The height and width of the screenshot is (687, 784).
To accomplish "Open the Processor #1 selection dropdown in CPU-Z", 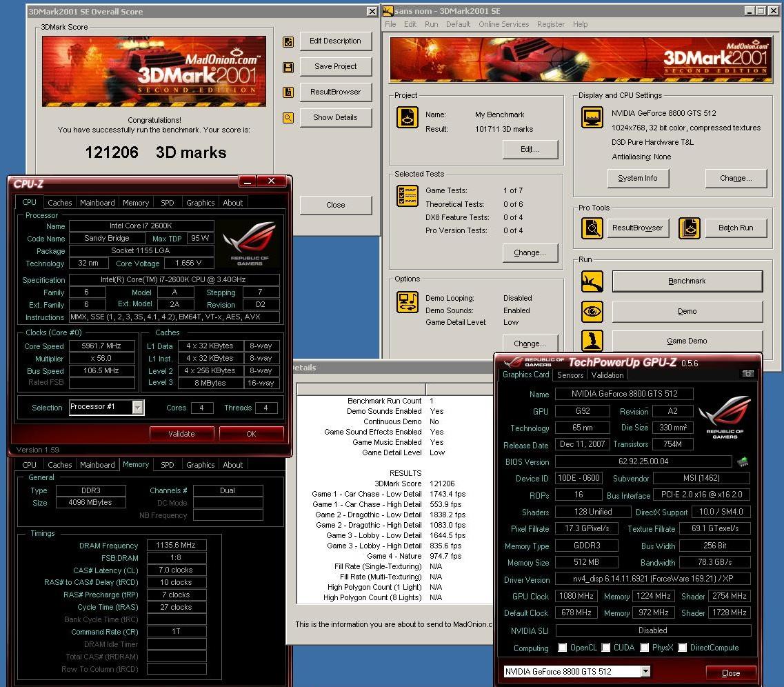I will [137, 408].
